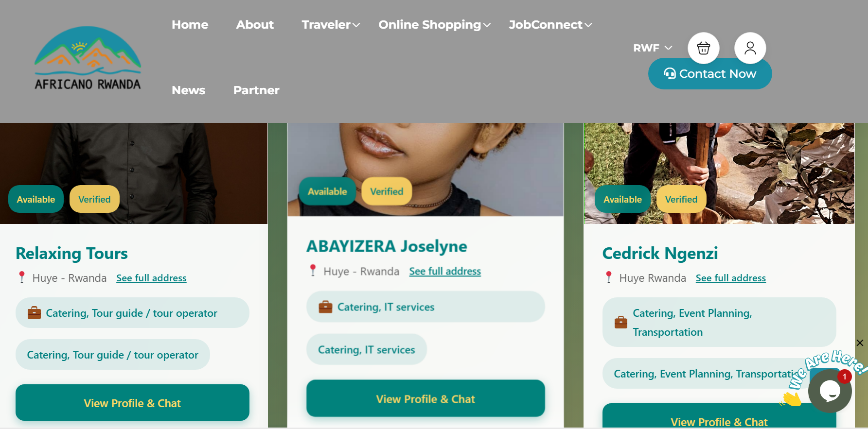Click Verified badge on Cedrick Ngenzi photo

click(x=681, y=199)
